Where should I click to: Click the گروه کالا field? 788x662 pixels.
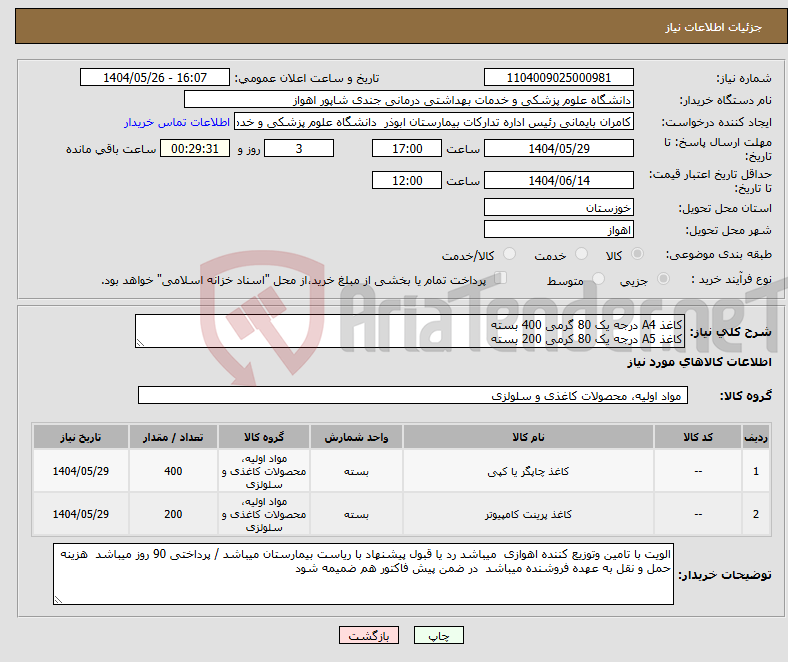click(413, 395)
